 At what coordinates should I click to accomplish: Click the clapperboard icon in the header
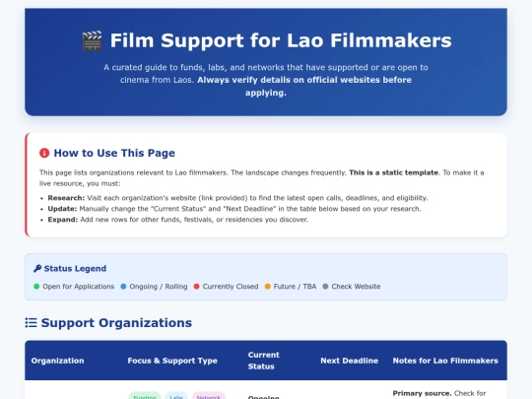92,40
